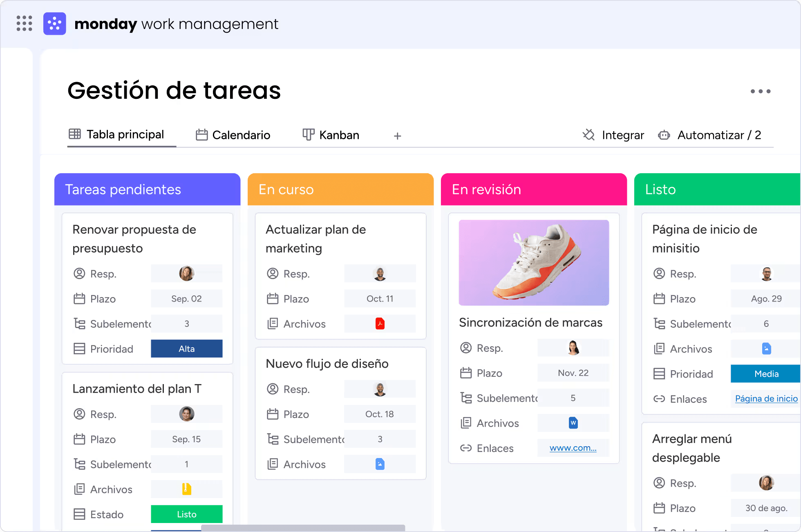Click the Oct. 11 deadline cell

click(380, 299)
